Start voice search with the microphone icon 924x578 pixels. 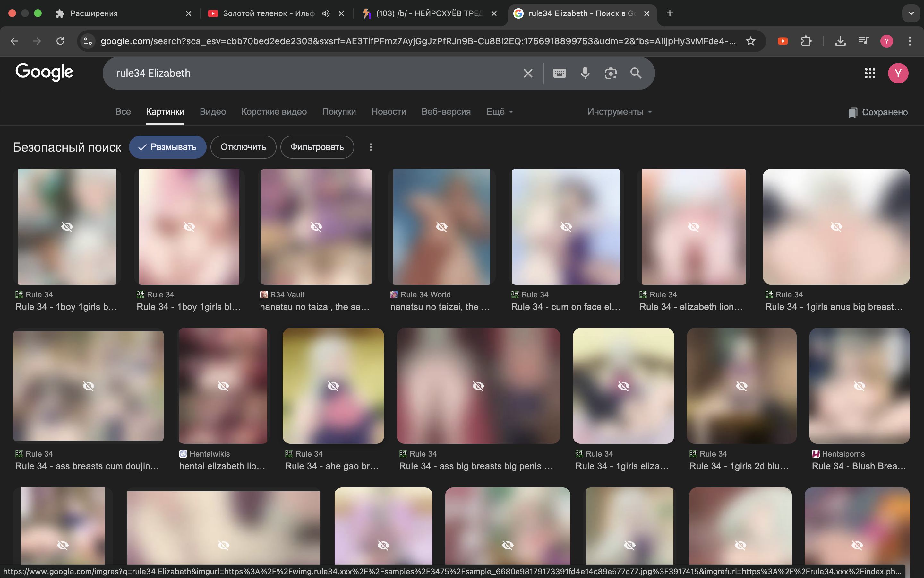(x=585, y=73)
